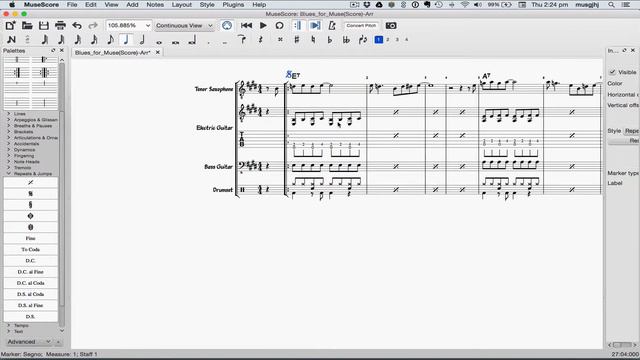Redo the last undone action
This screenshot has width=640, height=360.
(x=93, y=25)
